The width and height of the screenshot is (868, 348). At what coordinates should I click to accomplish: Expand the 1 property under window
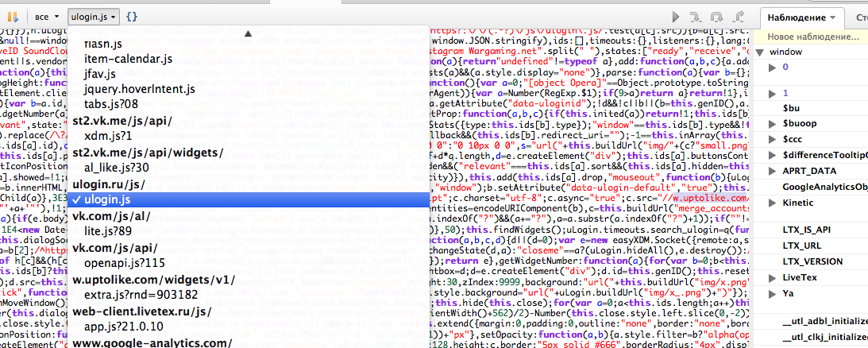[x=773, y=93]
